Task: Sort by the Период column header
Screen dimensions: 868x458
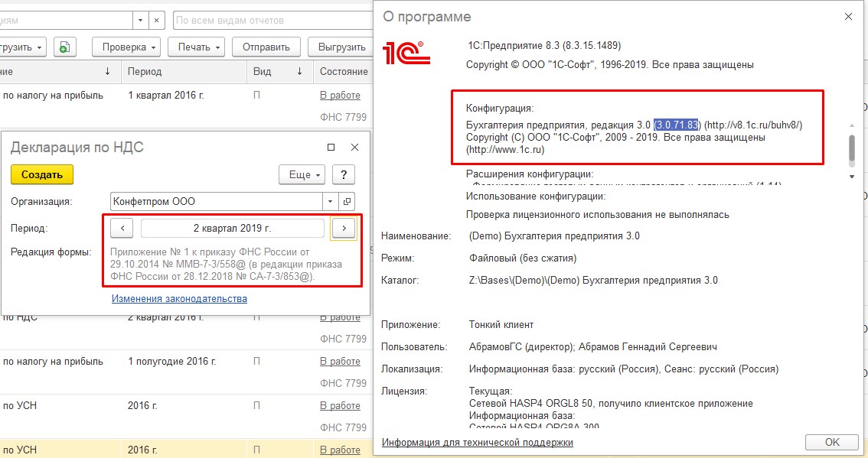Action: pyautogui.click(x=184, y=71)
